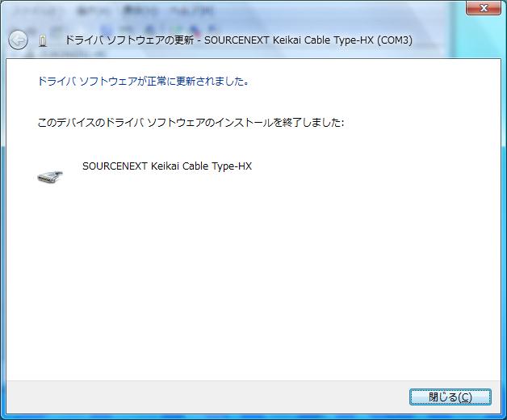Click the 'ドライバ ソフトウェアが正常に更新されました。' heading

tap(143, 81)
